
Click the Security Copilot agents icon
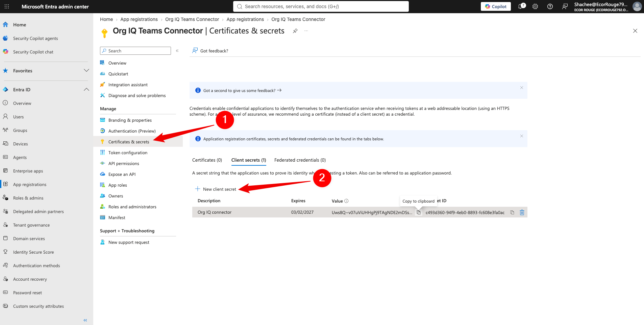pos(5,38)
